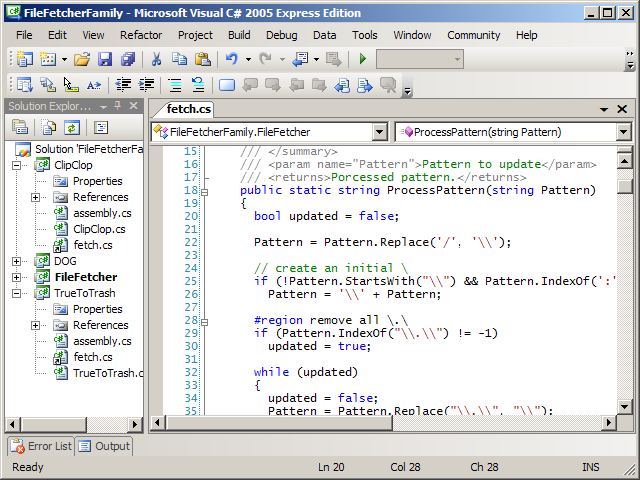Screen dimensions: 640x480
Task: Close the Solution Explorer panel
Action: (133, 106)
